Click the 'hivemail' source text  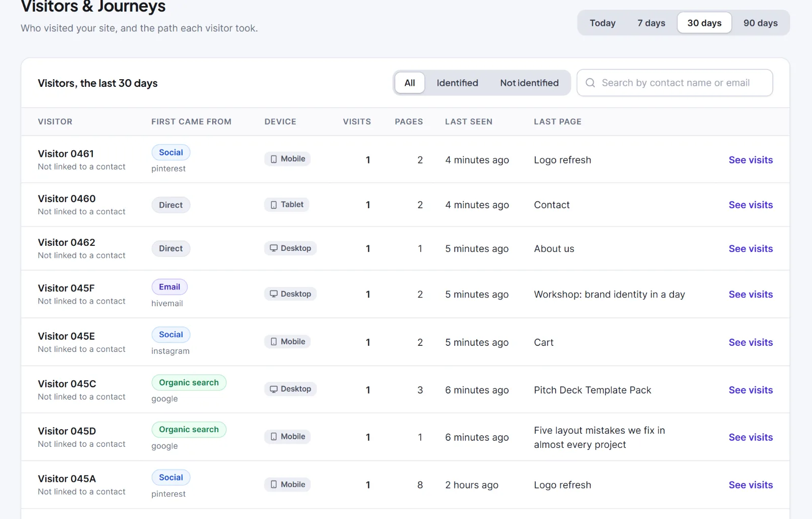(167, 303)
